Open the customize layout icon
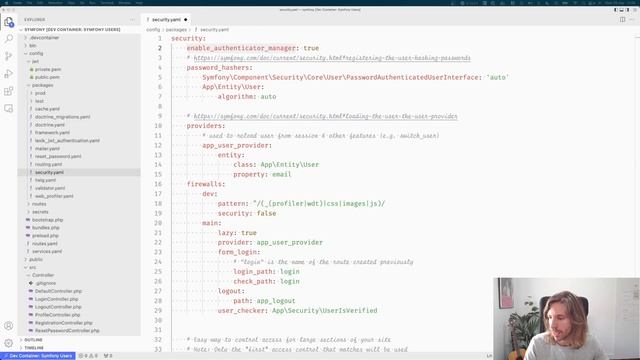The height and width of the screenshot is (360, 640). pyautogui.click(x=634, y=10)
